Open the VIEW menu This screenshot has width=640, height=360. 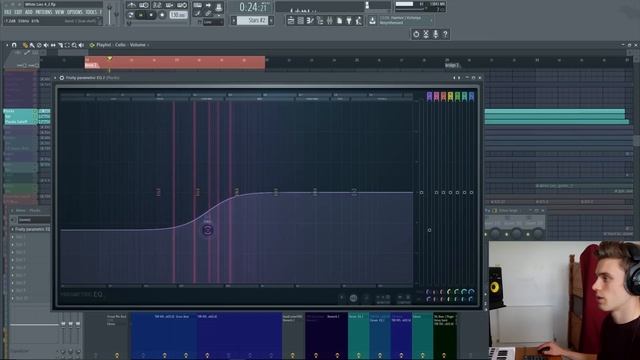click(x=60, y=12)
